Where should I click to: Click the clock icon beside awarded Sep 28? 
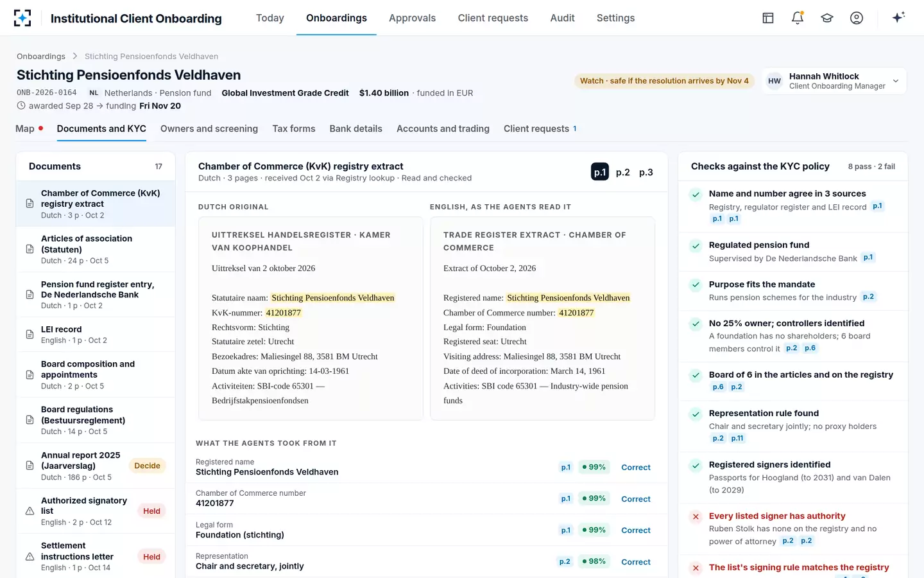click(x=21, y=105)
